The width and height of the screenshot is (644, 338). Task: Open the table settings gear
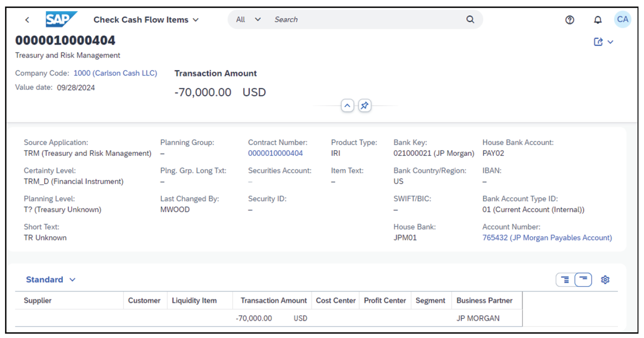[x=605, y=279]
